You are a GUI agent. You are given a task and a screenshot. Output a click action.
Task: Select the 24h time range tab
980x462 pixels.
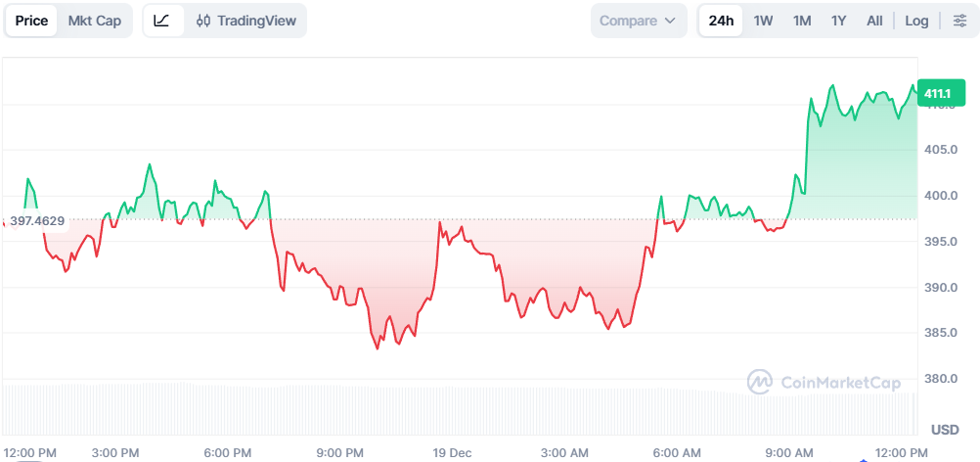tap(721, 21)
